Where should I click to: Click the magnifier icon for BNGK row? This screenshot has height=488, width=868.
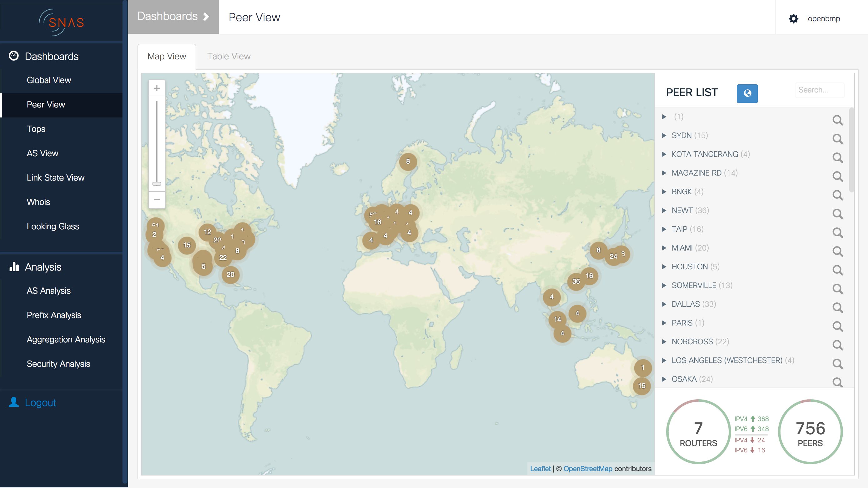tap(837, 195)
